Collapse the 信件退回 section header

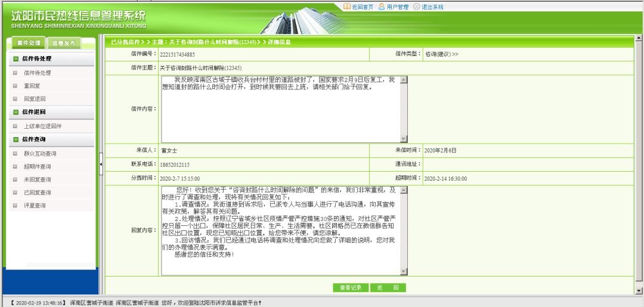pos(51,112)
